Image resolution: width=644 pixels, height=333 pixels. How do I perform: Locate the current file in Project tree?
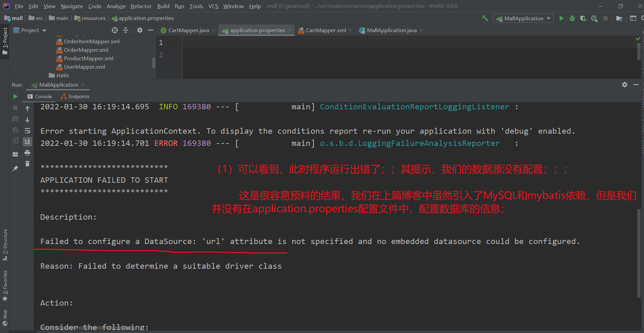coord(115,30)
